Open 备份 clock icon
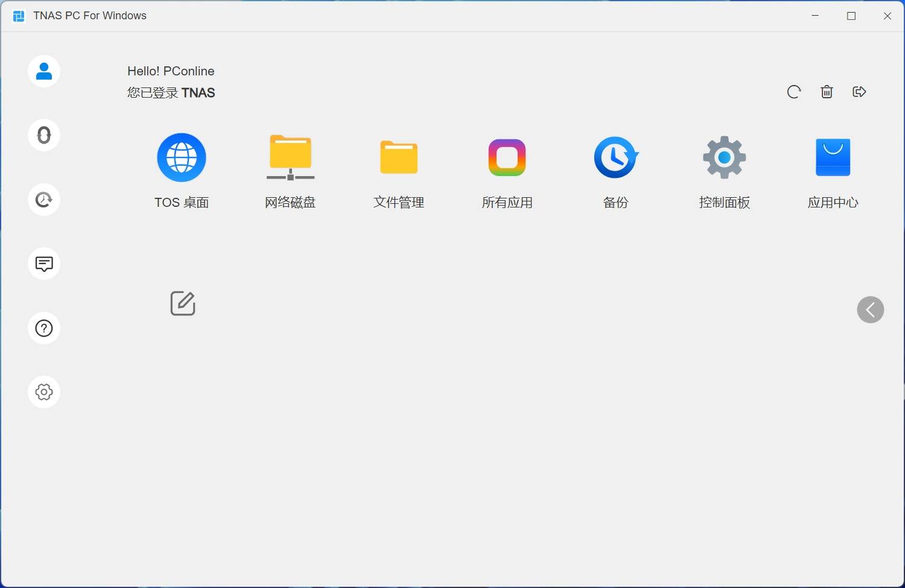 click(x=616, y=157)
